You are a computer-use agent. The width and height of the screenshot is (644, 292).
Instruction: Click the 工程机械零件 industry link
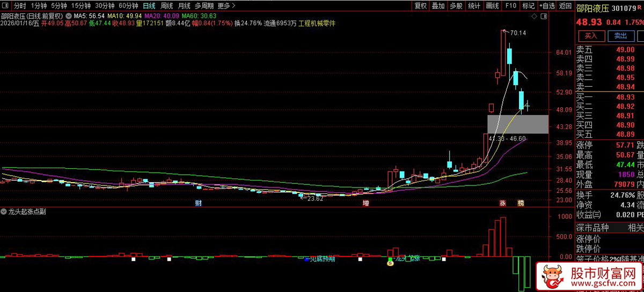[317, 24]
